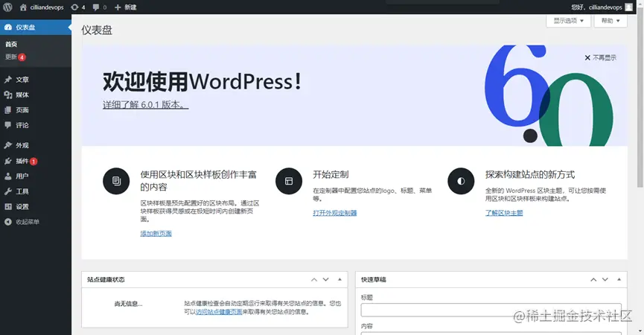Move 快速草稿 panel down
Viewport: 644px width, 335px height.
click(x=605, y=280)
